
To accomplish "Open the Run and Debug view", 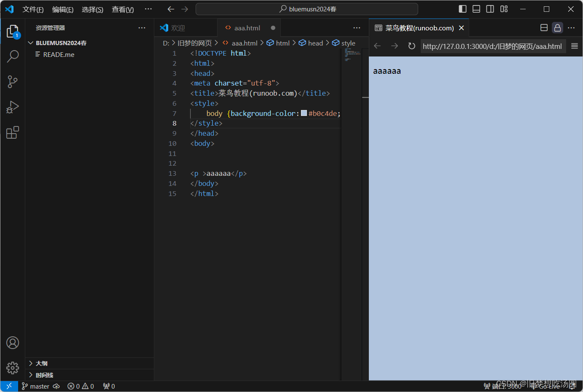I will click(13, 107).
